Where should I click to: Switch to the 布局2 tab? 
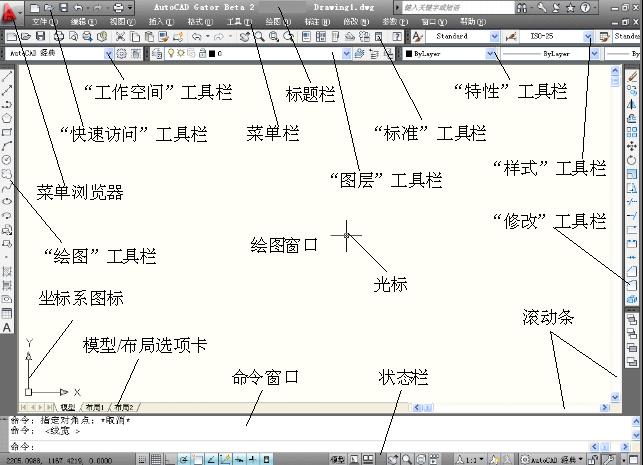[123, 407]
